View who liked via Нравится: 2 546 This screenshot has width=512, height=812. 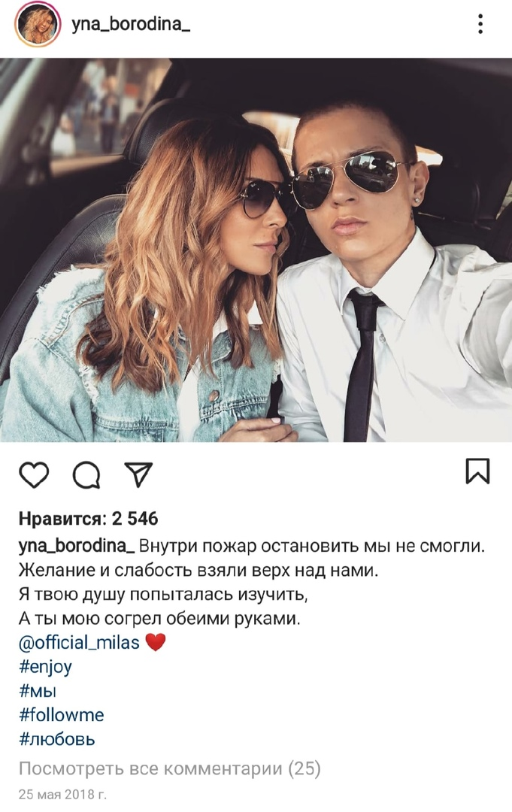coord(89,518)
